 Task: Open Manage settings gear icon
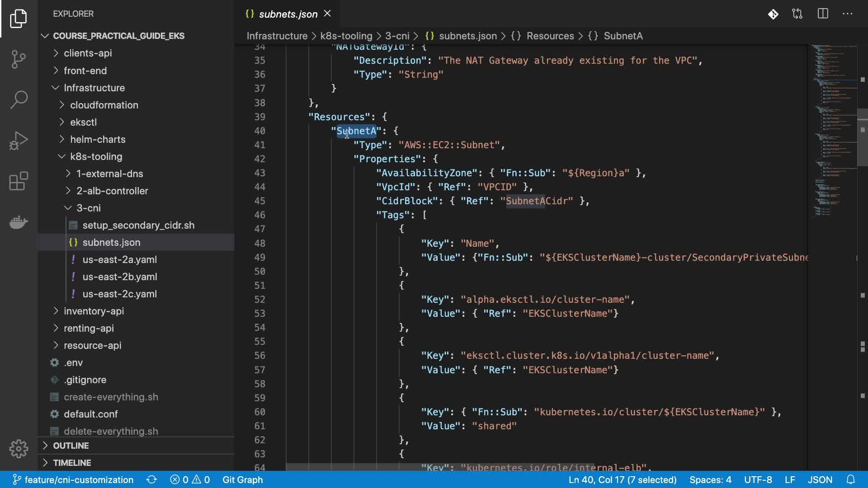click(x=19, y=449)
